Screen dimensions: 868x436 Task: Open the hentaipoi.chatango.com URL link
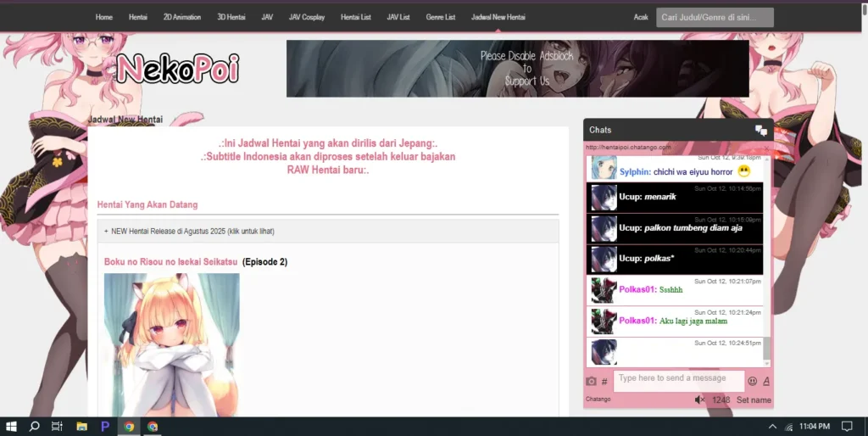tap(628, 148)
